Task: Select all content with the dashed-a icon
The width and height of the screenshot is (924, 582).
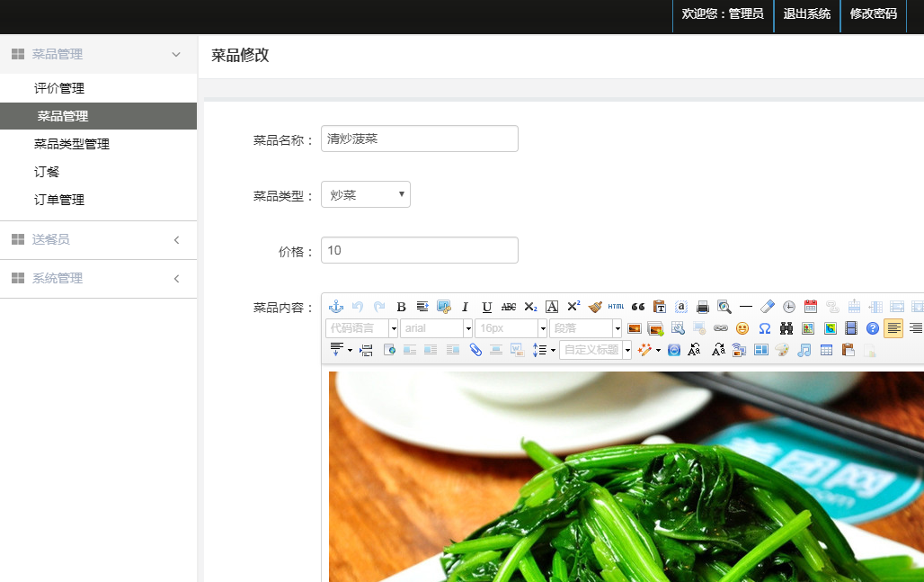Action: (681, 307)
